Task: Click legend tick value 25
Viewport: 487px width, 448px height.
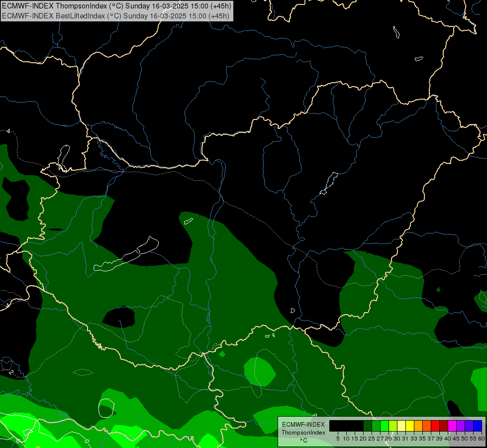Action: [x=372, y=439]
